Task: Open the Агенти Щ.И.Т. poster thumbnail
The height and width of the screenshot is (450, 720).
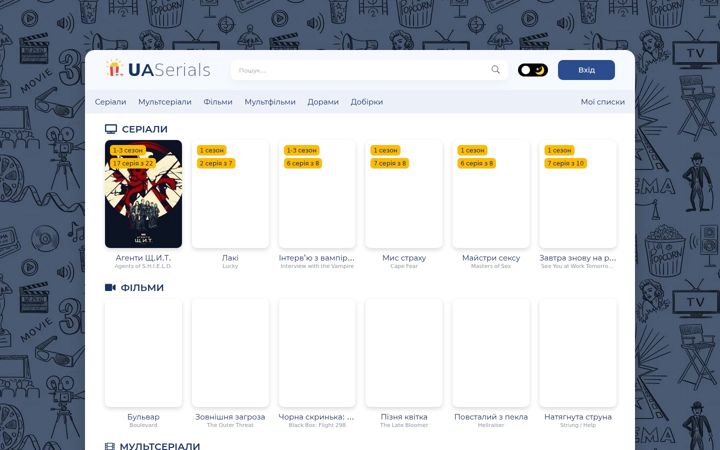Action: coord(143,194)
